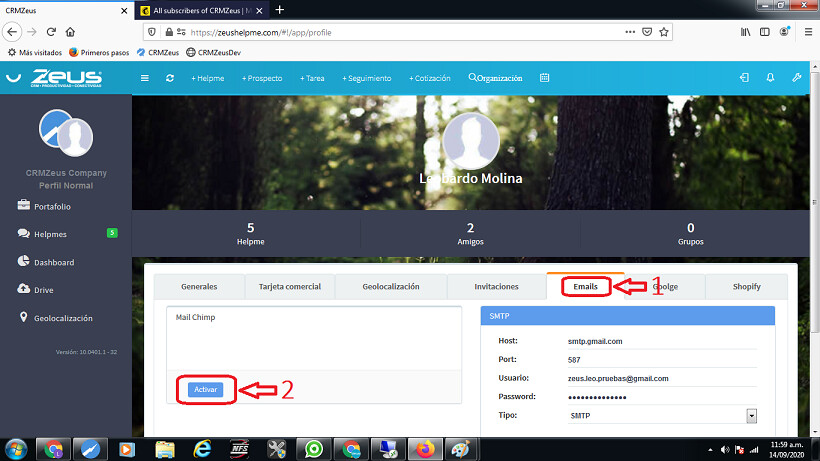Open the calendar icon in top navbar

(545, 78)
